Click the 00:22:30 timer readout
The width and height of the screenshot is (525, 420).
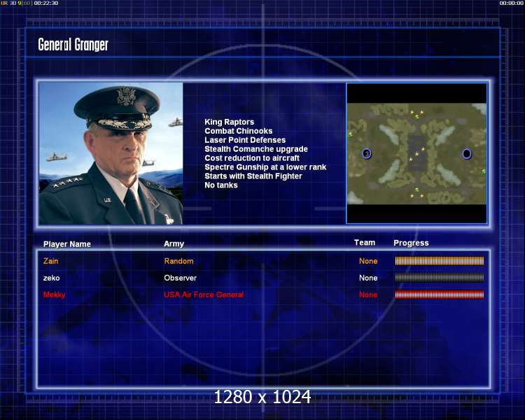pyautogui.click(x=46, y=3)
